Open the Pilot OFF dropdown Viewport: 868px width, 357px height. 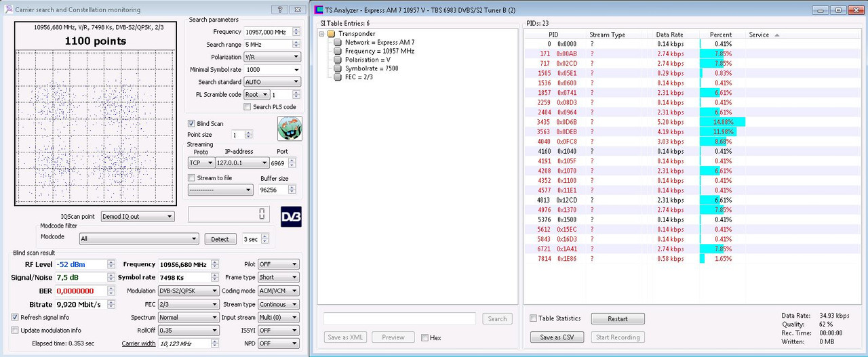tap(278, 264)
